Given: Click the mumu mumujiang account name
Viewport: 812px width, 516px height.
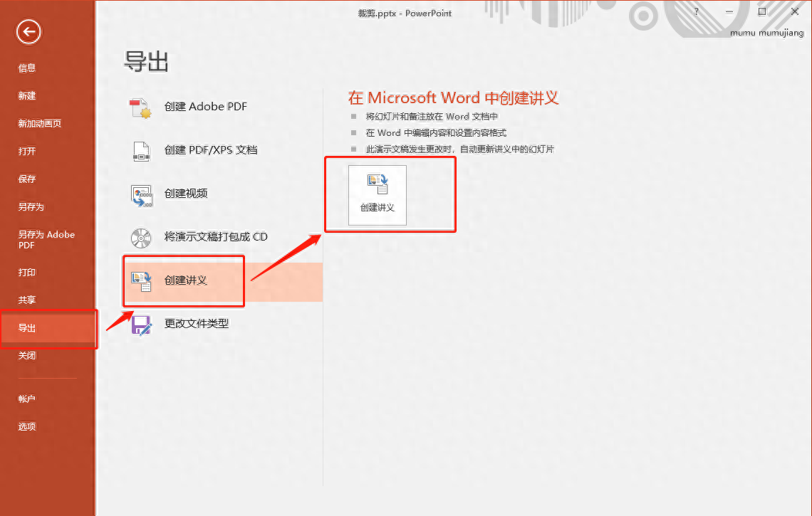Looking at the screenshot, I should point(767,33).
